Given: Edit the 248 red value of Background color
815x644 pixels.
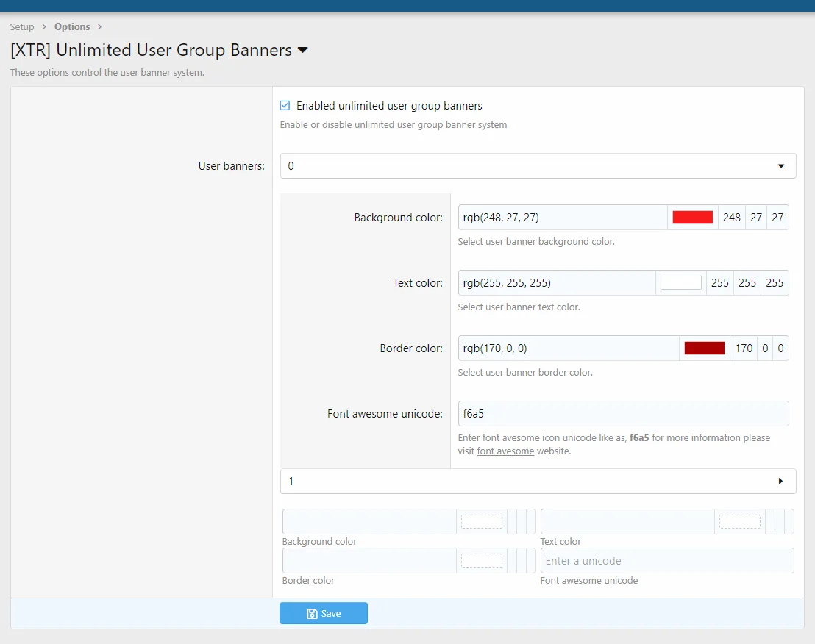Looking at the screenshot, I should [731, 217].
